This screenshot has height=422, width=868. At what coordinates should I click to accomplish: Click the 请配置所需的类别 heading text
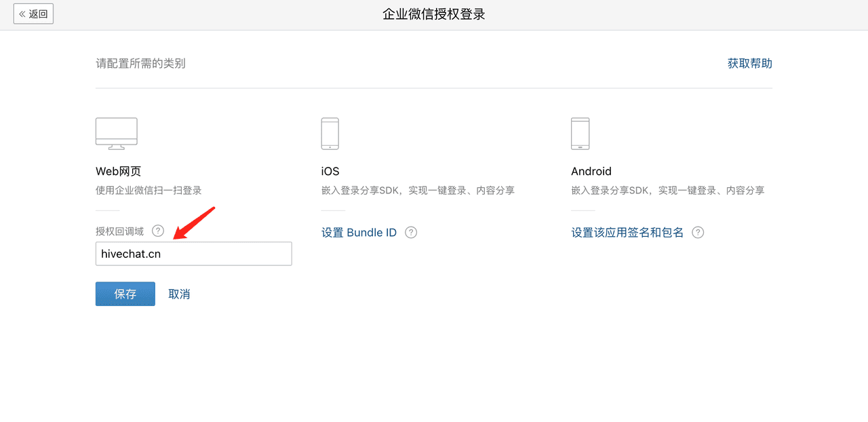[140, 63]
